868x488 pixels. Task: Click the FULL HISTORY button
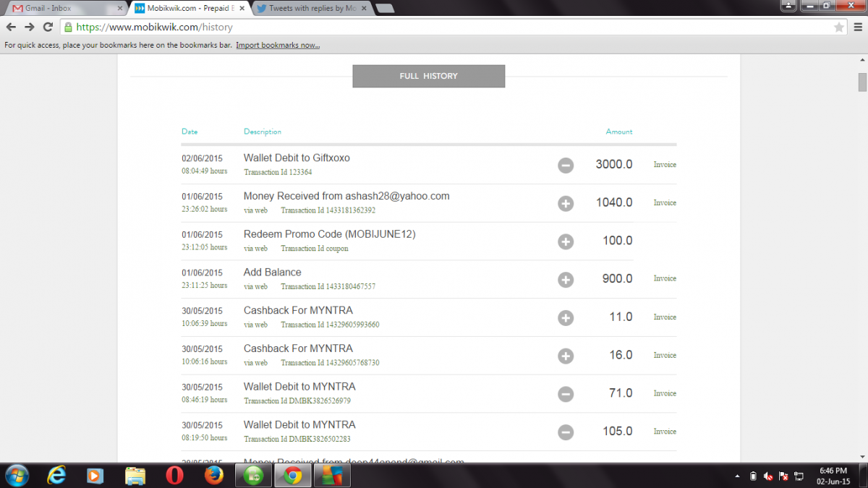[428, 76]
